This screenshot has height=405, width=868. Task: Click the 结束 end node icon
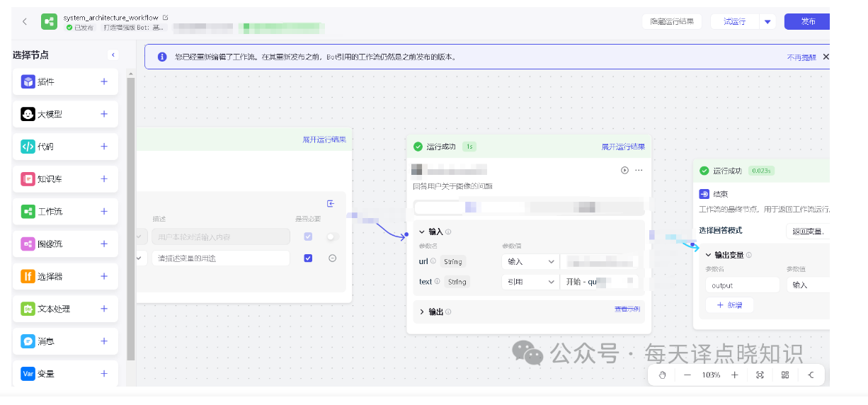(704, 194)
